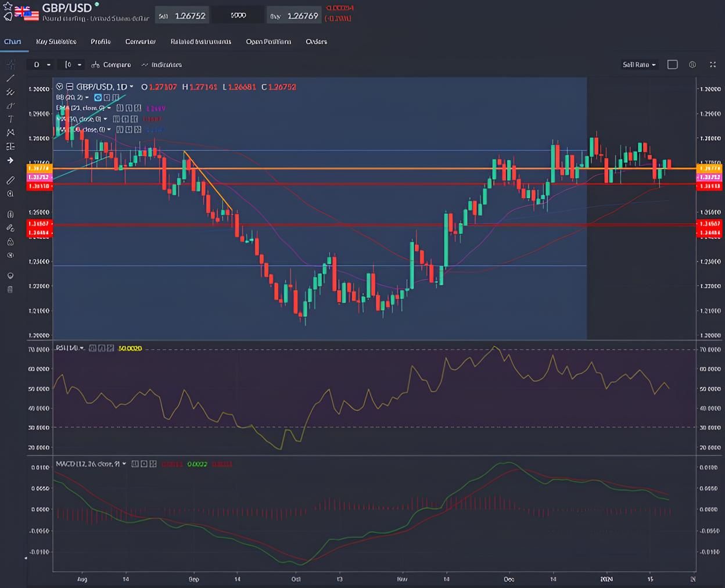Image resolution: width=725 pixels, height=588 pixels.
Task: Click the Buy button at 1.26769
Action: (294, 16)
